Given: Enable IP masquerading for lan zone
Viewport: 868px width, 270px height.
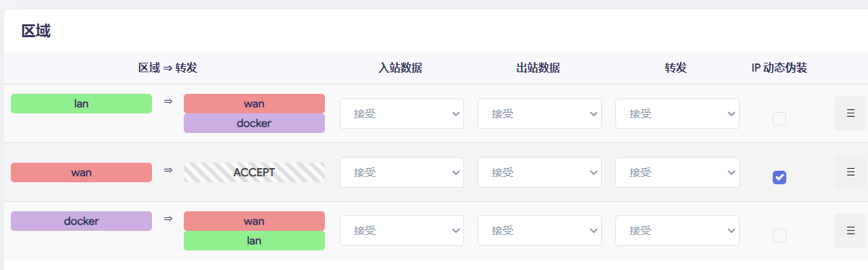Looking at the screenshot, I should click(780, 119).
